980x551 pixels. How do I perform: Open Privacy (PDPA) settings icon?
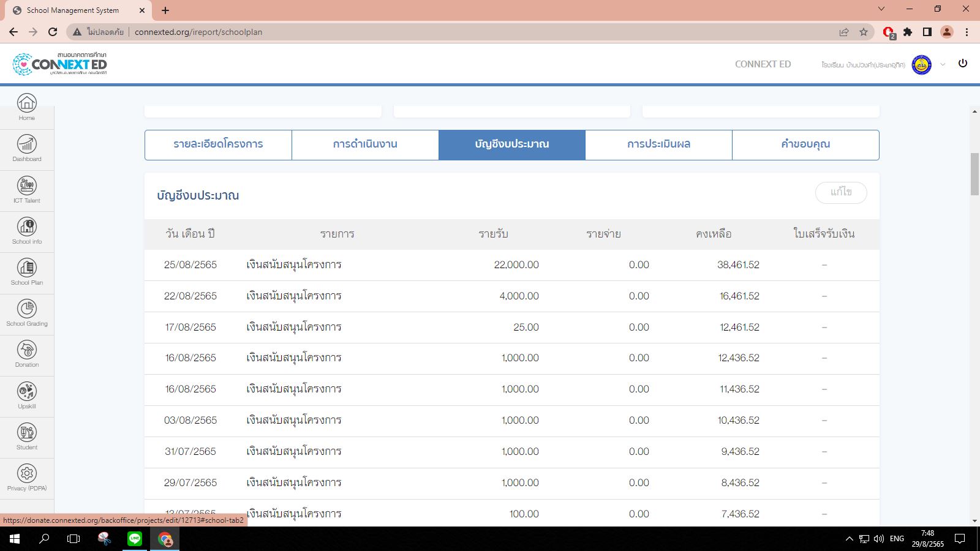pos(27,477)
